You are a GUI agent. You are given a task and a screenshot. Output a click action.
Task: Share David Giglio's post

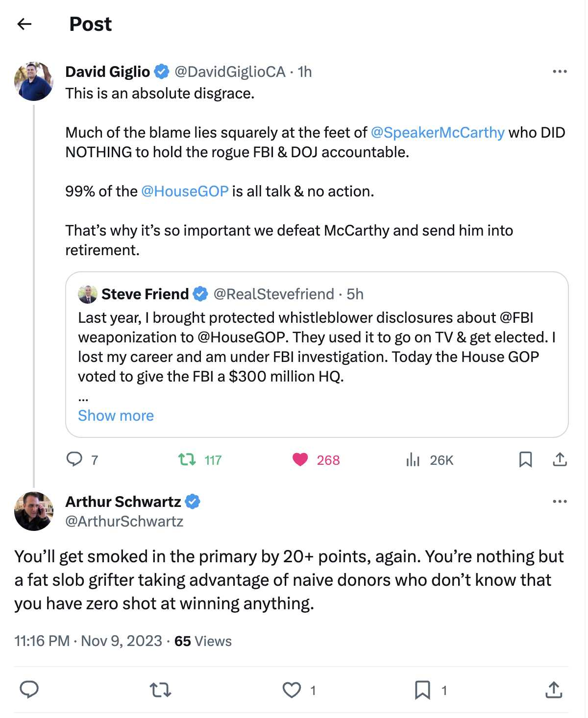[560, 459]
